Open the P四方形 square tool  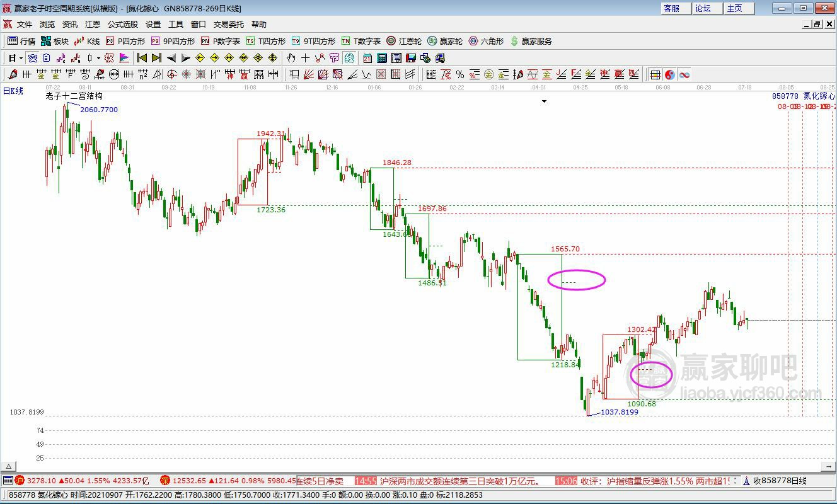(125, 41)
